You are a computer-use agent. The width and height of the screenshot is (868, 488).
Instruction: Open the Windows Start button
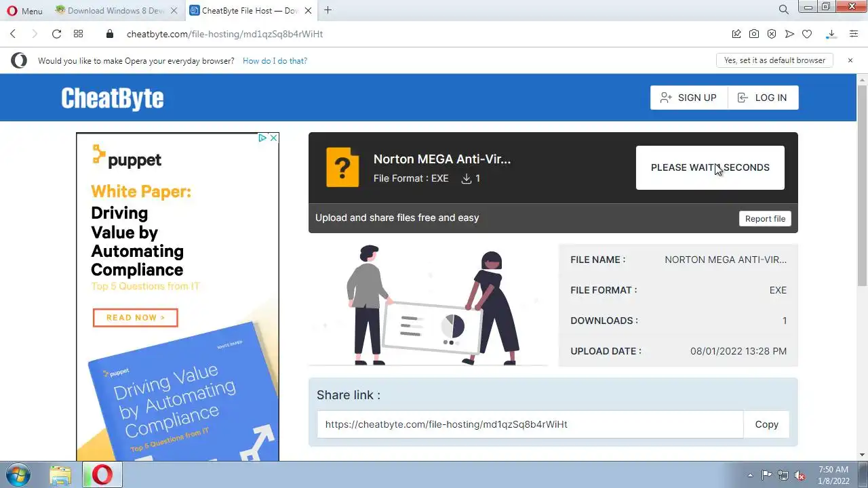coord(18,474)
